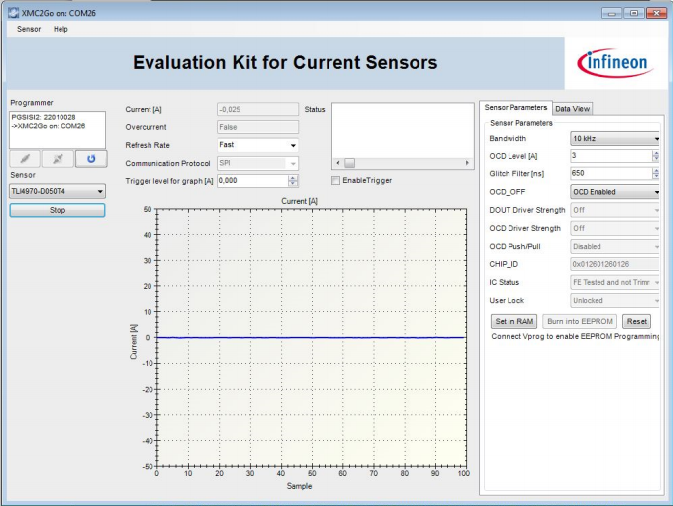Viewport: 673px width, 506px height.
Task: Increase the Trigger level spinner value
Action: (x=293, y=178)
